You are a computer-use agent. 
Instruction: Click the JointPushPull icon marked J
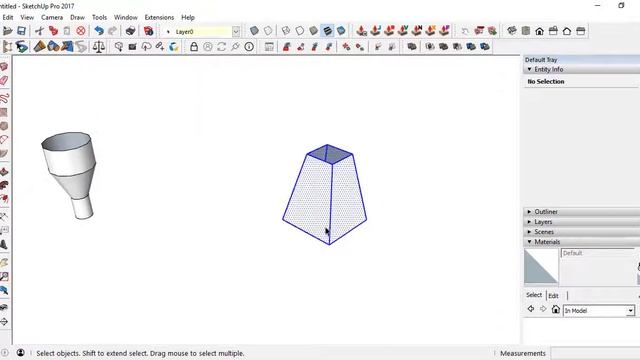pos(375,31)
